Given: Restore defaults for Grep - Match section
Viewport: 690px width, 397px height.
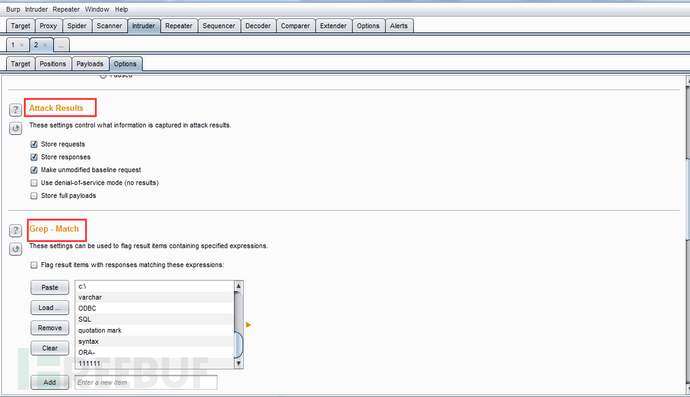Looking at the screenshot, I should (x=15, y=249).
